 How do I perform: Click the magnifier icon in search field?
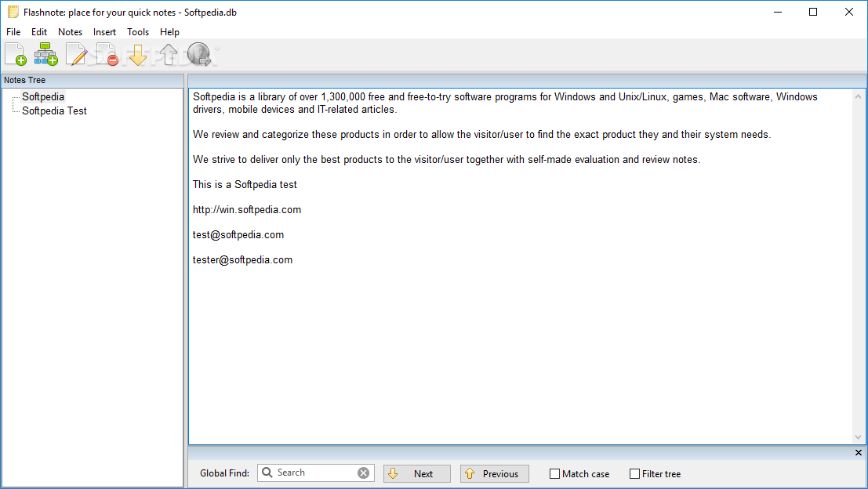pyautogui.click(x=267, y=473)
